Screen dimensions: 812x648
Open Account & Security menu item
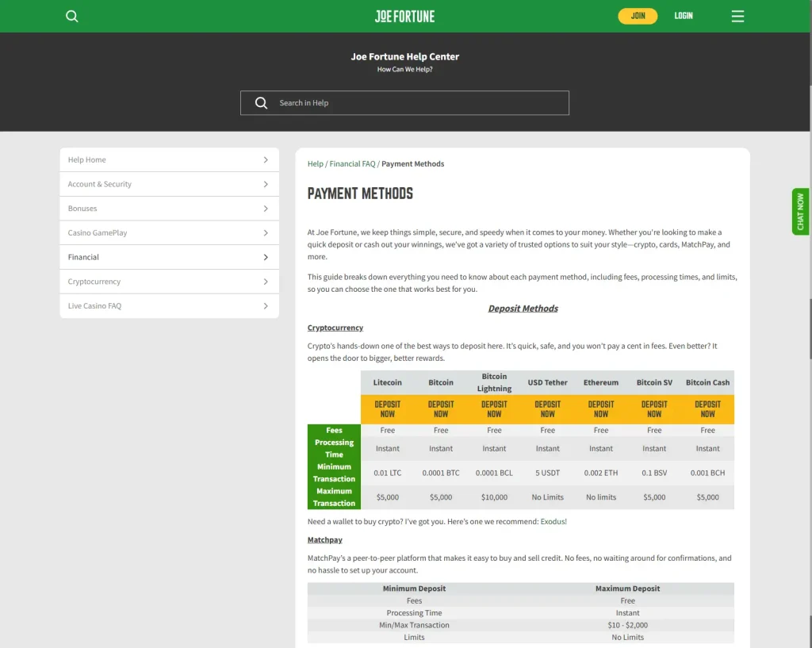pos(170,184)
